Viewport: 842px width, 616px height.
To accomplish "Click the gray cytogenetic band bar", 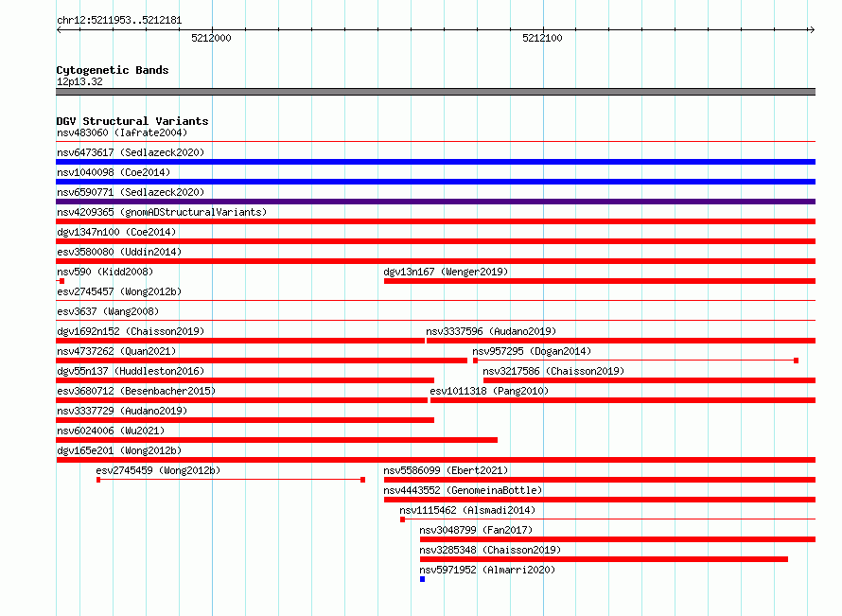I will [435, 92].
